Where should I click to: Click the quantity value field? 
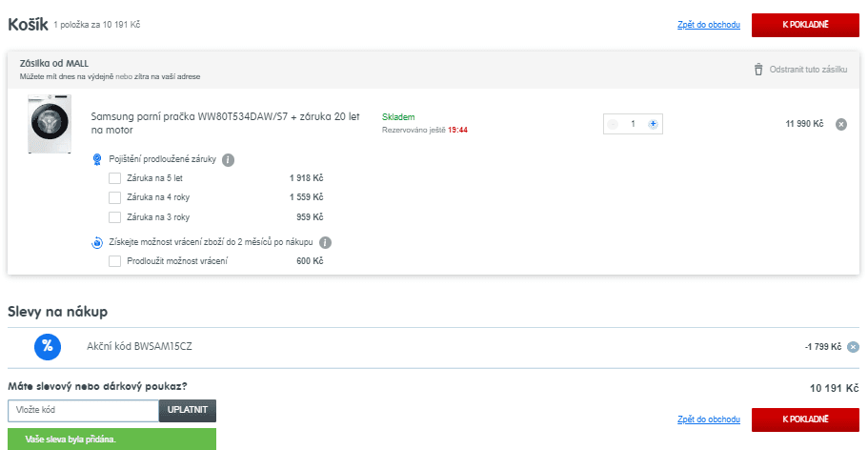pyautogui.click(x=633, y=124)
